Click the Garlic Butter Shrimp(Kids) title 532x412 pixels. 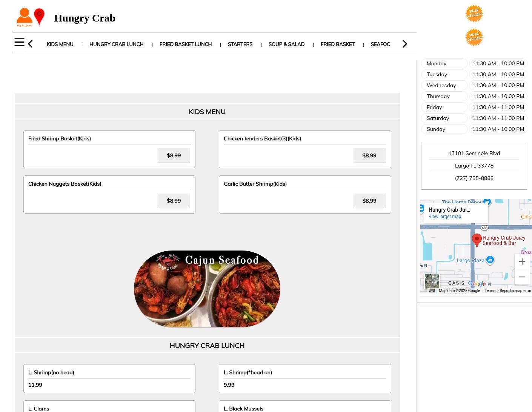[255, 184]
